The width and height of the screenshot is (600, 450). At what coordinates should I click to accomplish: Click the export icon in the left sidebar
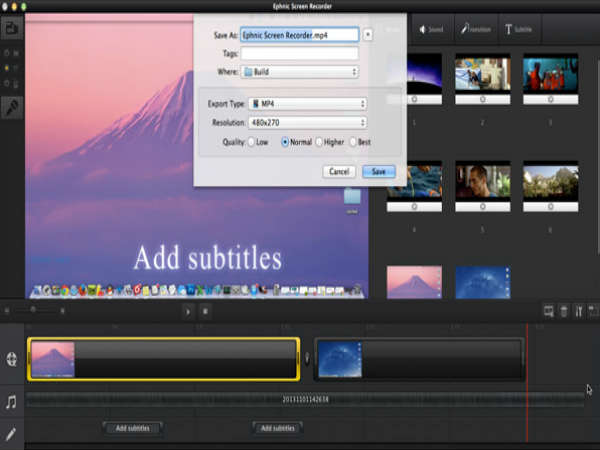pos(12,29)
